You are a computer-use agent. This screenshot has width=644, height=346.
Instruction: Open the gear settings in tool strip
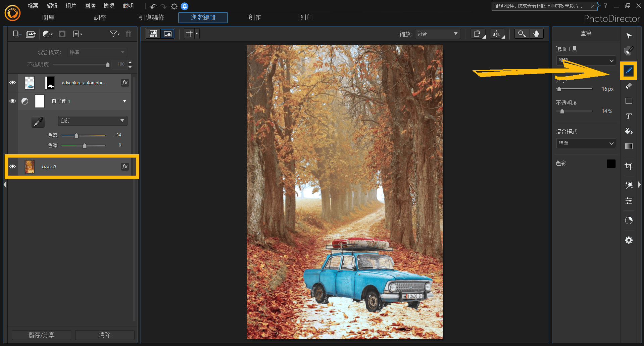[x=629, y=240]
